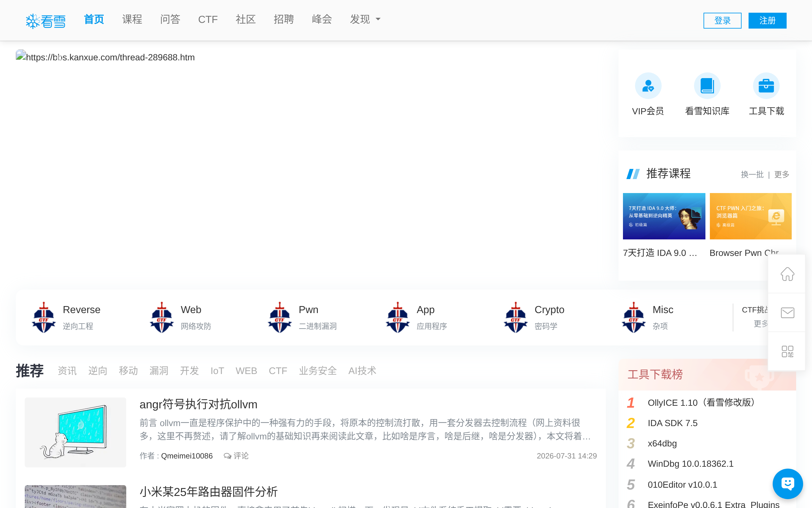This screenshot has height=508, width=812.
Task: Select the 资讯 article tab
Action: [x=67, y=371]
